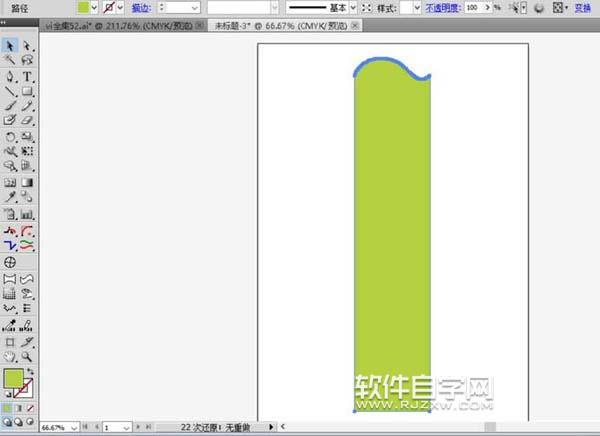Click the green fill color box in toolbox

(13, 378)
